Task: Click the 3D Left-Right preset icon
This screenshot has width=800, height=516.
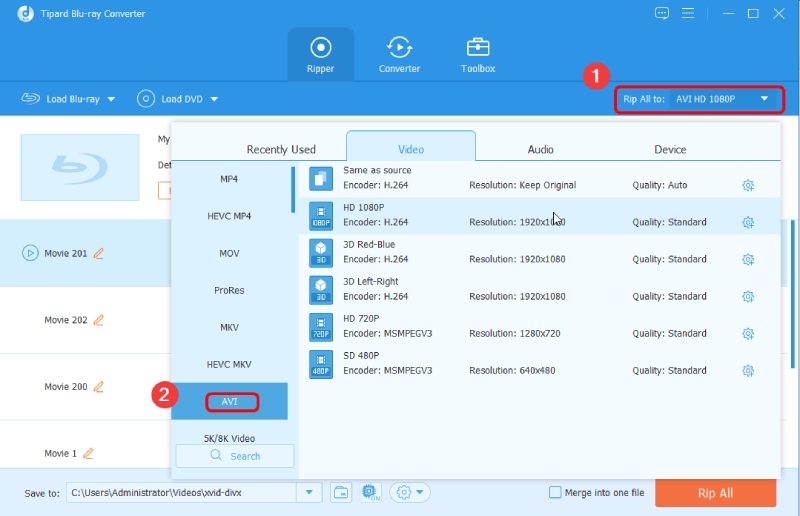Action: coord(321,290)
